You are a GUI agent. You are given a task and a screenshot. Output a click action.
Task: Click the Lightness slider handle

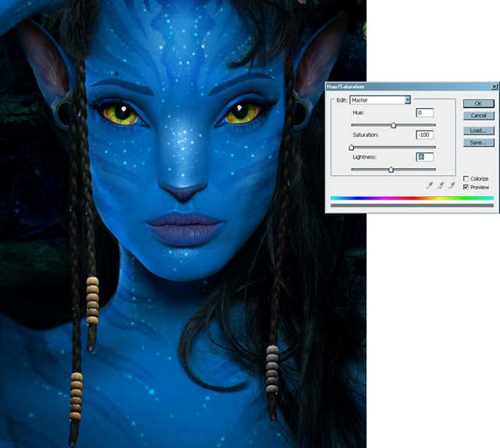coord(391,170)
